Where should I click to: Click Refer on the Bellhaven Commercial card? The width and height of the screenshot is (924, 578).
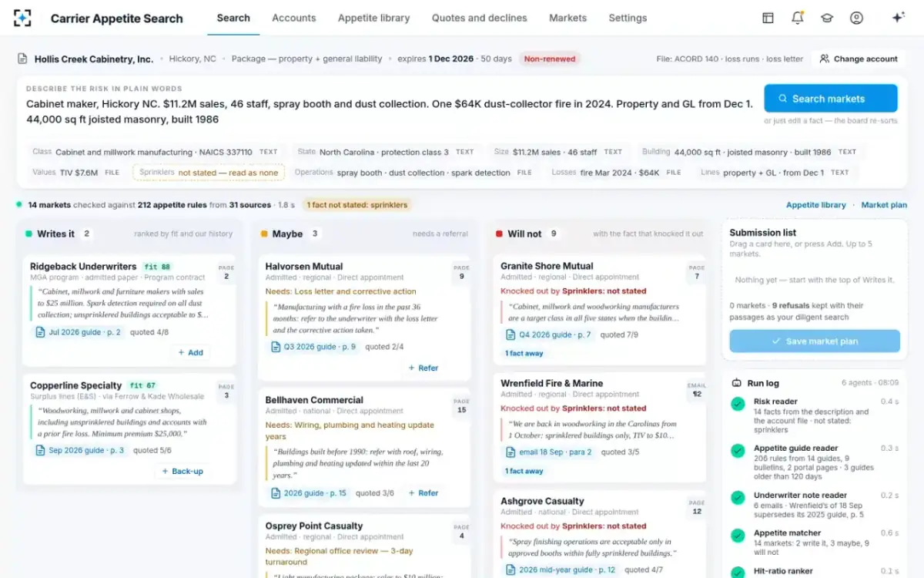coord(423,492)
